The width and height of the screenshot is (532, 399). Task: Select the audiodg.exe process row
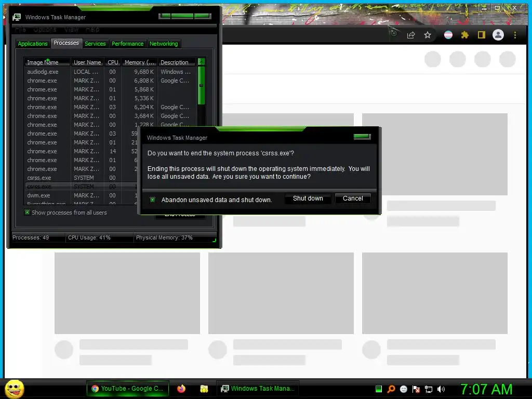click(110, 72)
